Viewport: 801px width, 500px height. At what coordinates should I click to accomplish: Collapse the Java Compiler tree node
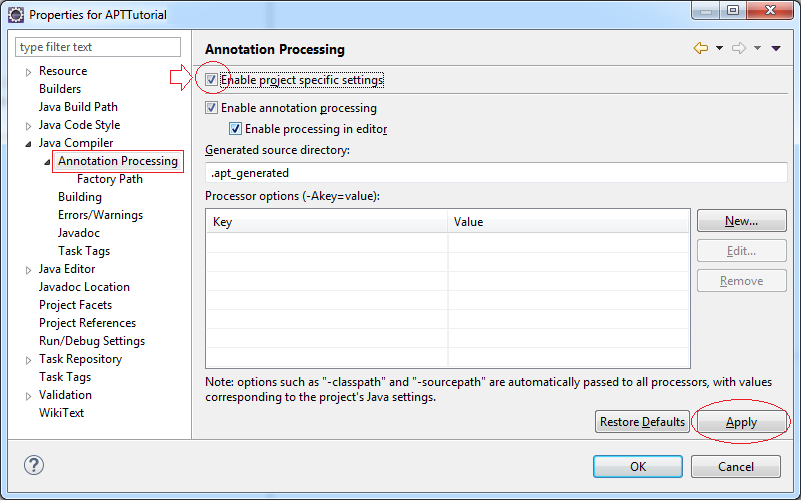point(29,144)
